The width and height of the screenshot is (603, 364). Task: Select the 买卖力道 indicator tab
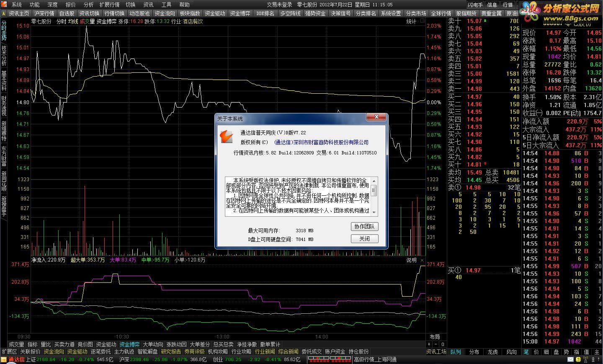[64, 344]
